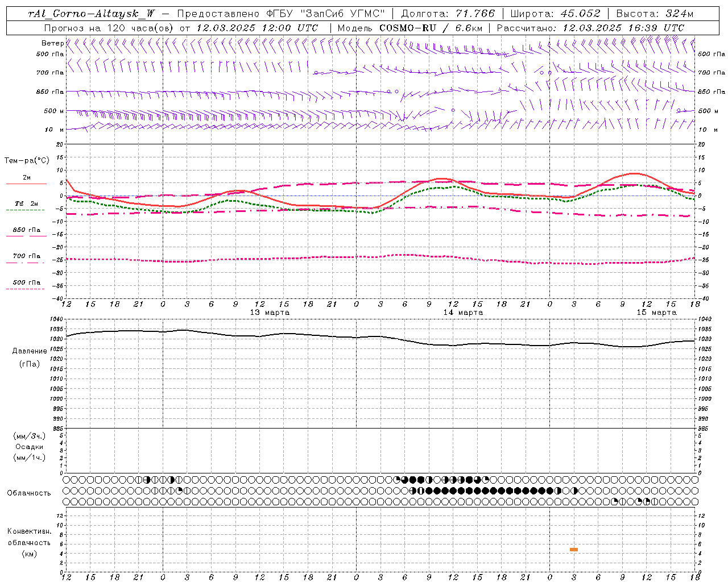Viewport: 728px width, 582px height.
Task: Click the Осадки precipitation label
Action: pos(30,447)
